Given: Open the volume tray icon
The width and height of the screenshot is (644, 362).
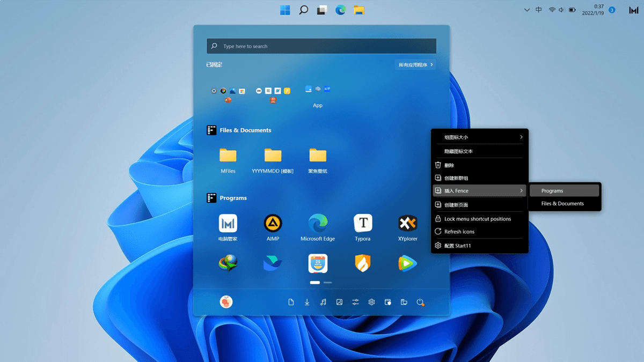Looking at the screenshot, I should pyautogui.click(x=561, y=10).
